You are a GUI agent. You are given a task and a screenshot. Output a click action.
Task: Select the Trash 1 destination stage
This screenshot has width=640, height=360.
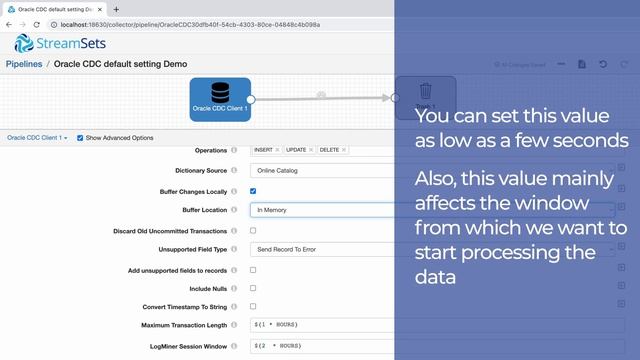point(426,98)
